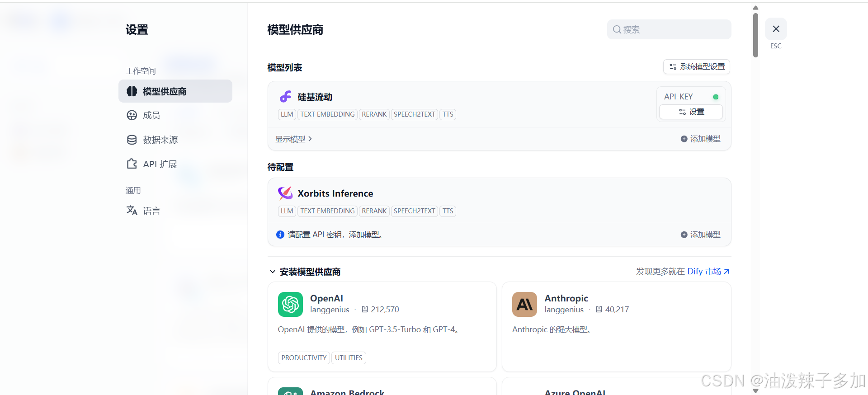868x395 pixels.
Task: Click the plus icon beside 硅基流动 添加模型
Action: pos(684,139)
